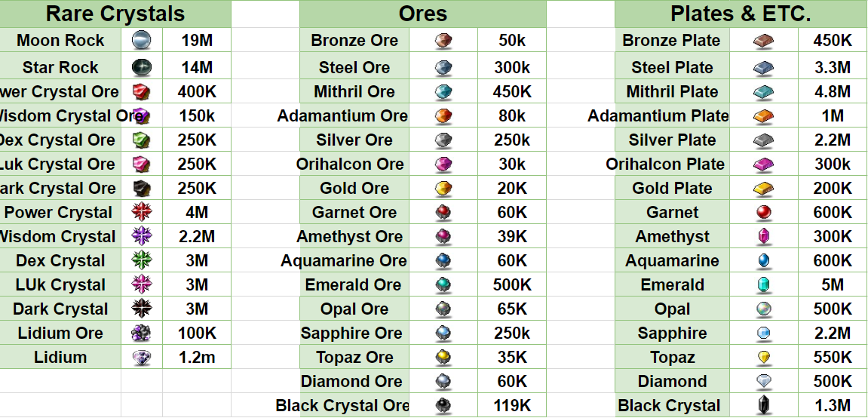
Task: Select the Emerald gem icon
Action: tap(763, 285)
